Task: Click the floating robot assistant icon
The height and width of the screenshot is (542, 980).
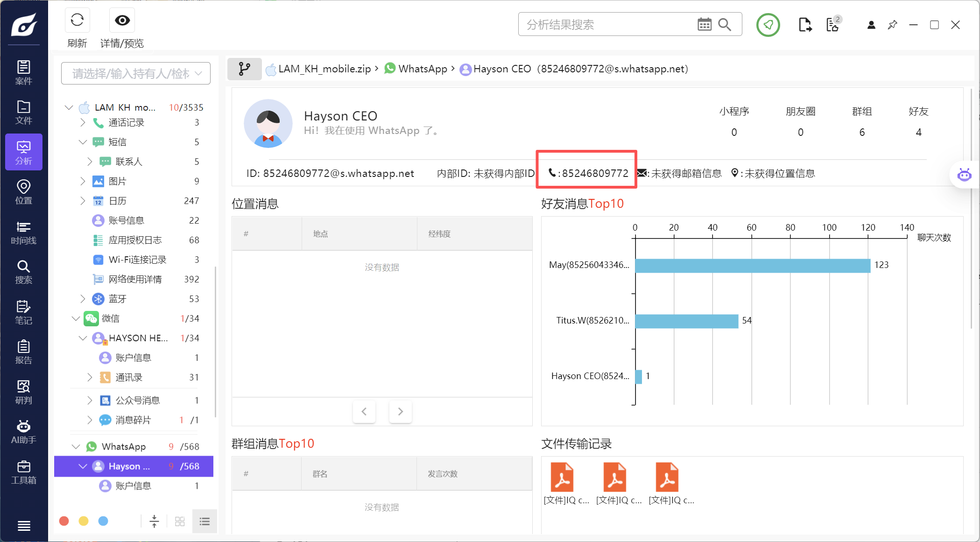Action: click(964, 175)
